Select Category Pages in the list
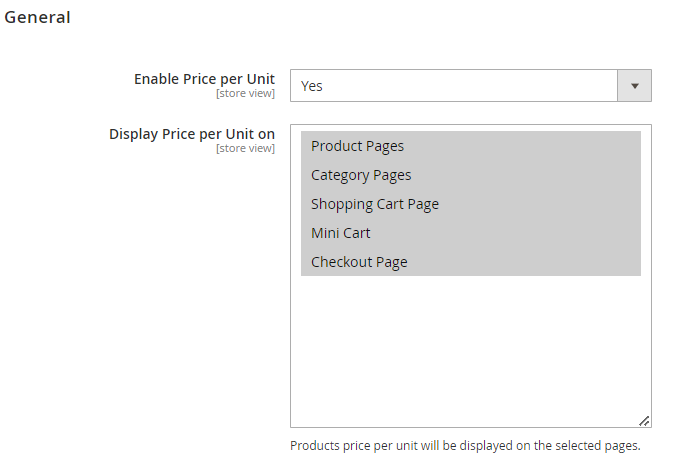Image resolution: width=685 pixels, height=476 pixels. [x=471, y=175]
